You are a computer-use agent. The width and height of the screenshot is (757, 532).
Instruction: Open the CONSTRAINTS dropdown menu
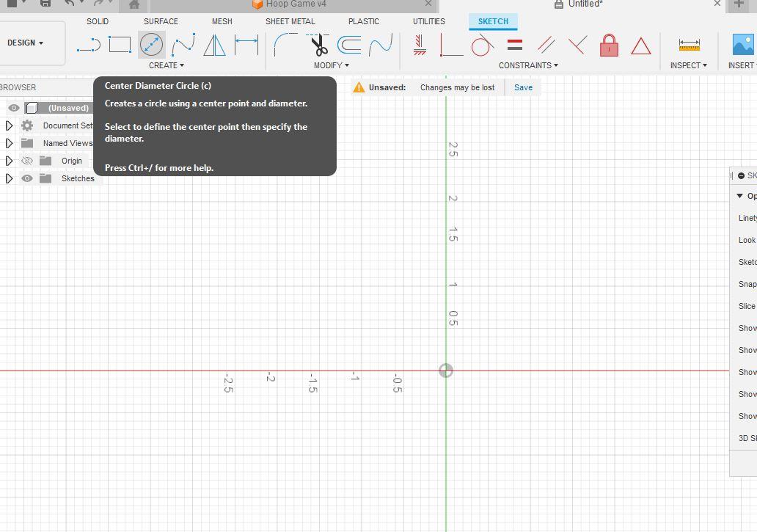[528, 65]
